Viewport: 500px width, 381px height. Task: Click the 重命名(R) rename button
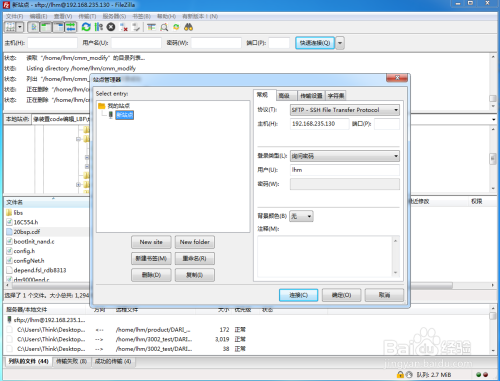(x=195, y=258)
